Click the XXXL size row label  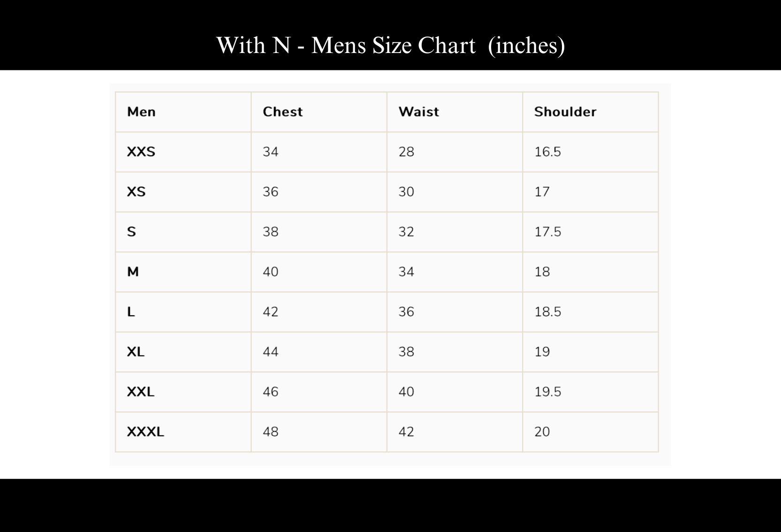pyautogui.click(x=145, y=432)
